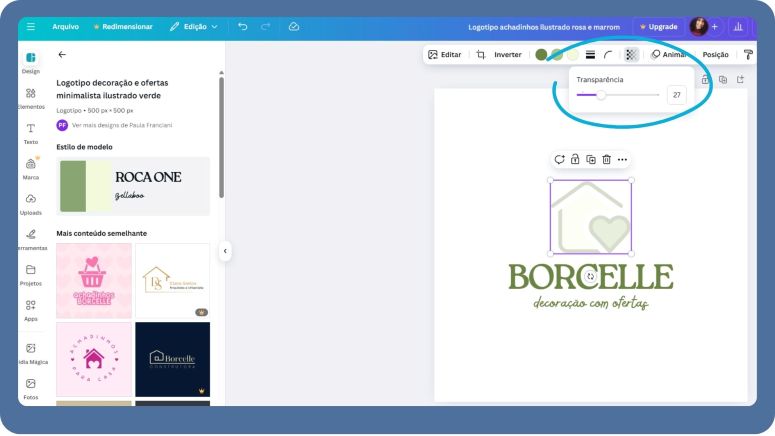Click the rotate handle below the graphic

[x=591, y=277]
